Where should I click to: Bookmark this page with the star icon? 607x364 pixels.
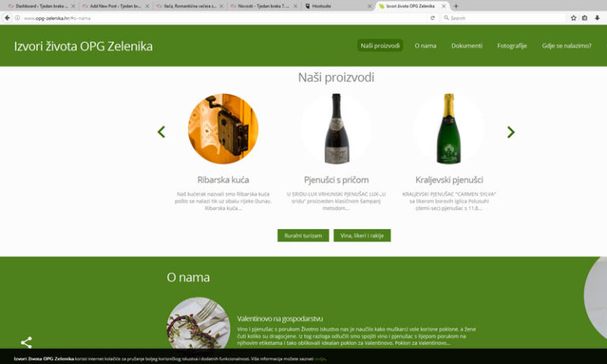tap(573, 18)
